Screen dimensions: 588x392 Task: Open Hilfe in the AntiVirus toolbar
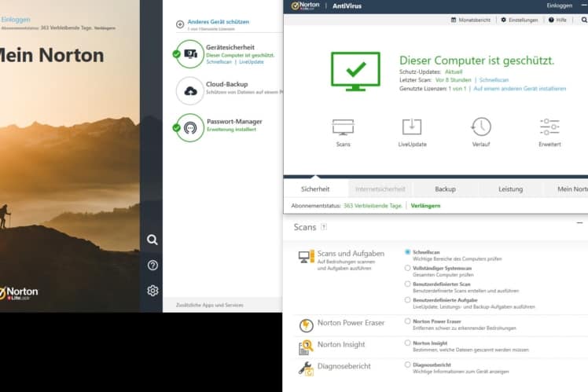tap(557, 20)
